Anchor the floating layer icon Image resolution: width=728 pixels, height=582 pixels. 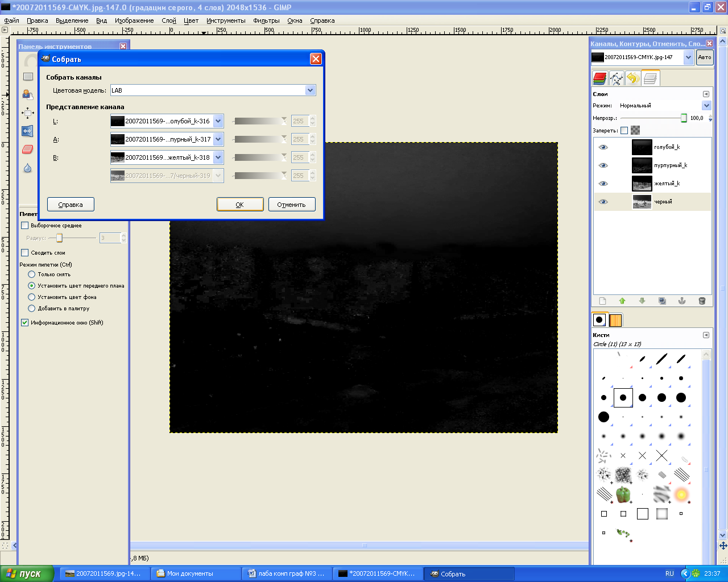point(682,301)
